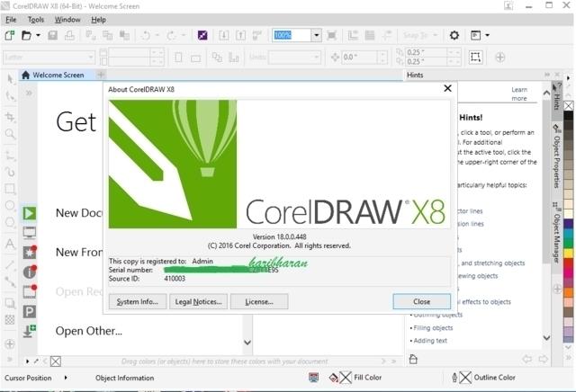Expand the zoom level dropdown arrow
Viewport: 576px width, 392px height.
coord(316,35)
